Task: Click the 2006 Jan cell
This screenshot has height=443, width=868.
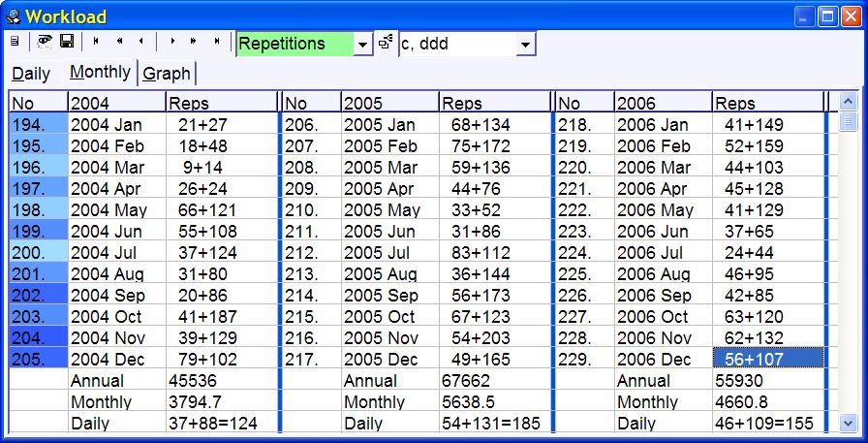Action: 664,125
